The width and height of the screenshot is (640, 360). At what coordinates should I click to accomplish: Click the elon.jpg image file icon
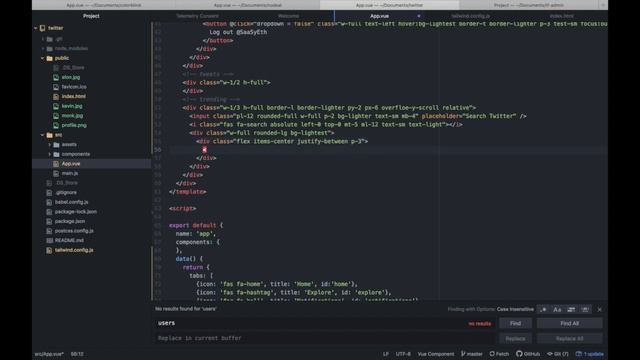pos(56,77)
